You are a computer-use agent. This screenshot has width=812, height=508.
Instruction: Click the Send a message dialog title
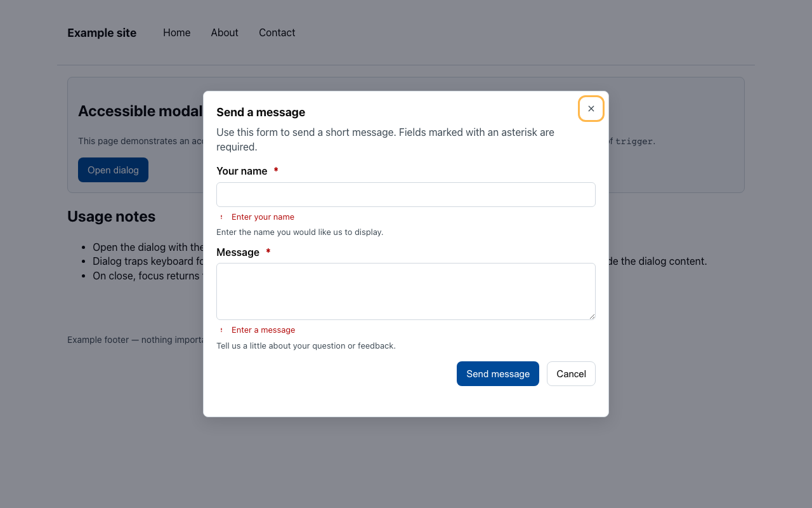click(261, 112)
